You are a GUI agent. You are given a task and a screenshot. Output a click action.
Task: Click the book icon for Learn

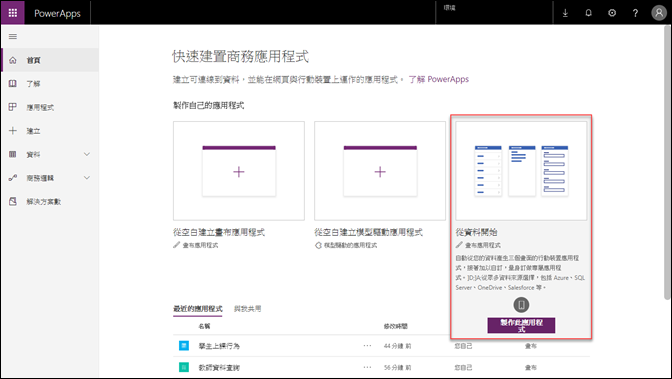click(x=13, y=84)
